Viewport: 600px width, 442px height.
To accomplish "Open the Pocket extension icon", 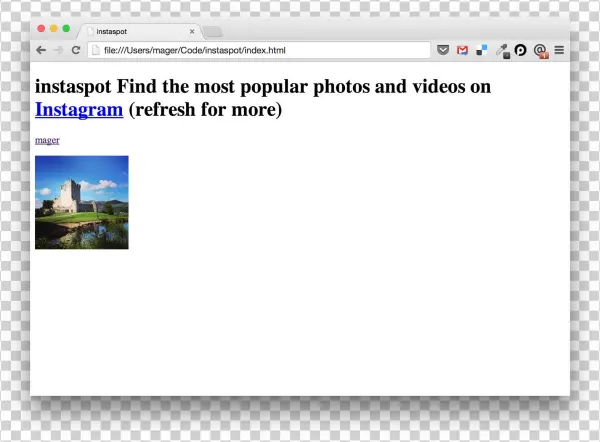I will pyautogui.click(x=443, y=50).
